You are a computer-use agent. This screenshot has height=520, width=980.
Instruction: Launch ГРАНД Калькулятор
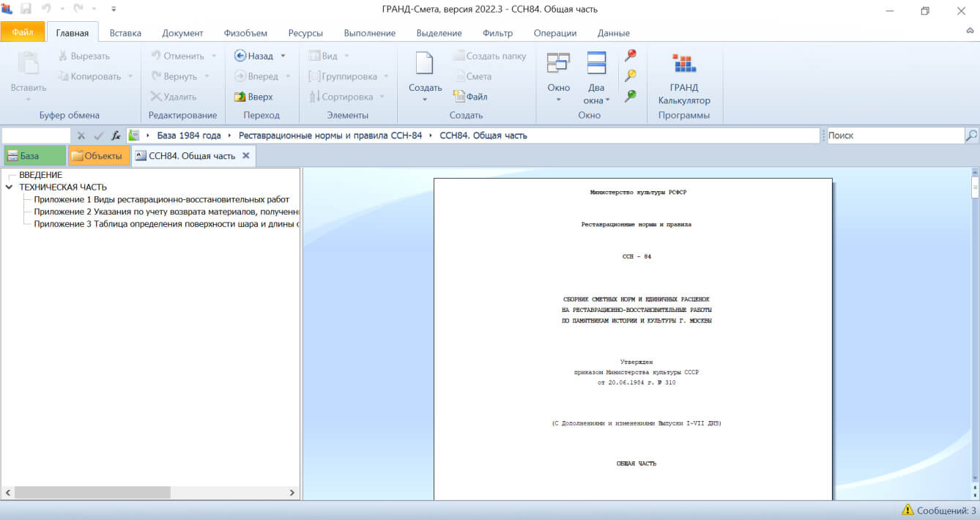pos(684,79)
